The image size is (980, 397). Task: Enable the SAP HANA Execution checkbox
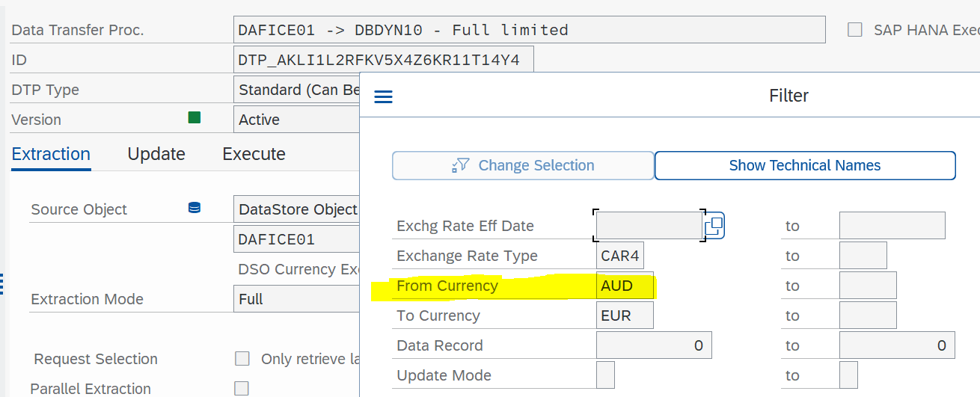click(x=854, y=30)
